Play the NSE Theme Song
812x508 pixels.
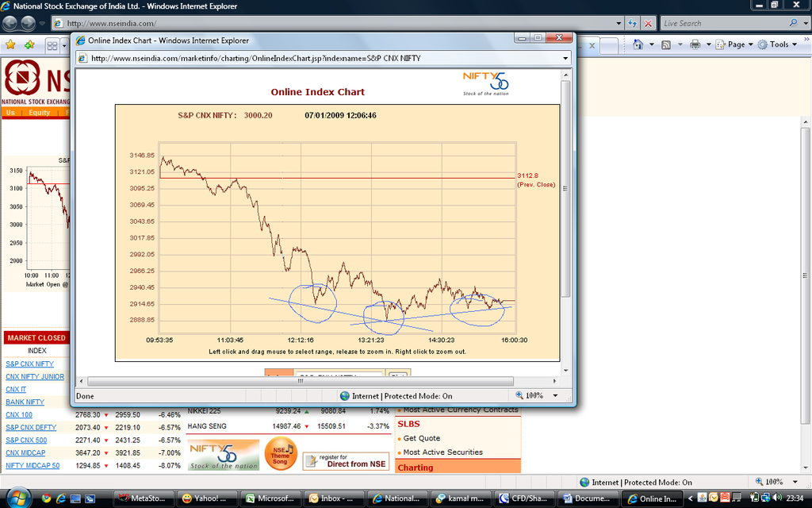pyautogui.click(x=281, y=453)
